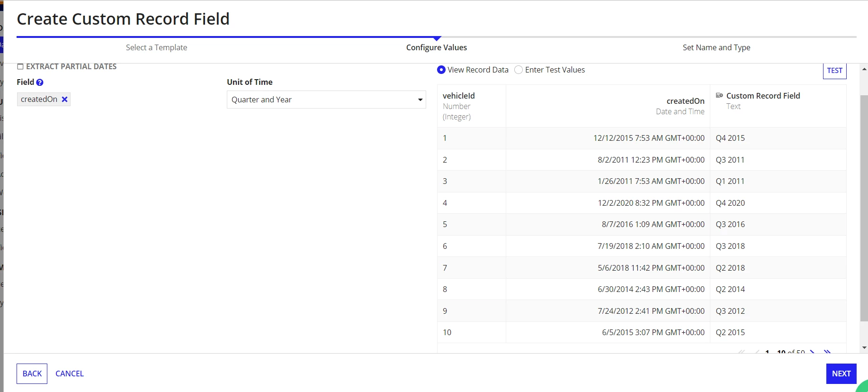Click the Q3 2016 result cell
The width and height of the screenshot is (868, 392).
[778, 224]
